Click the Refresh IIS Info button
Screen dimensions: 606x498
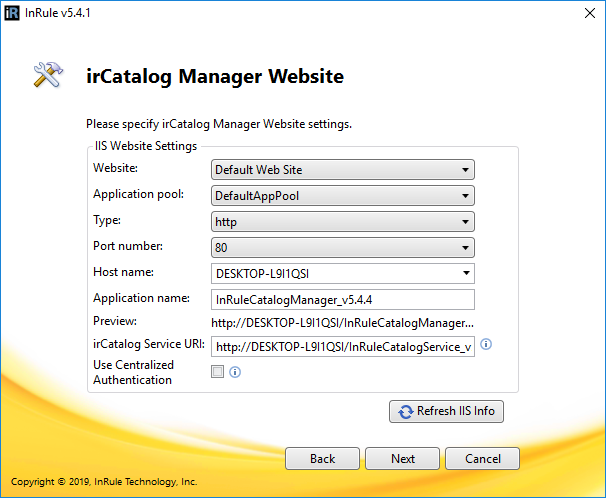(x=446, y=411)
